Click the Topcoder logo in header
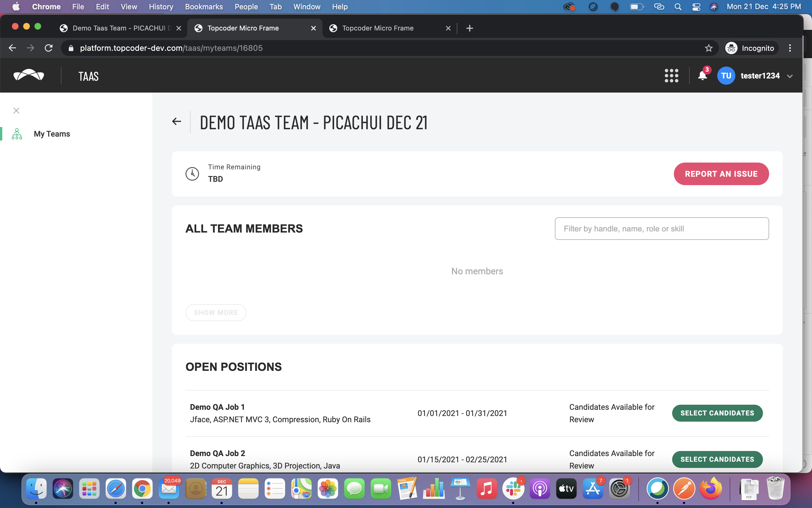 click(x=28, y=75)
